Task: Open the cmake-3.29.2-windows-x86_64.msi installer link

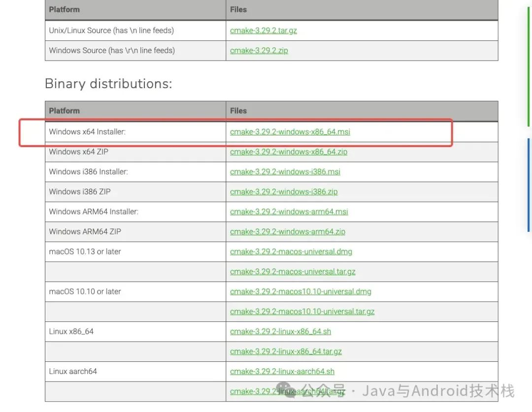Action: point(290,131)
